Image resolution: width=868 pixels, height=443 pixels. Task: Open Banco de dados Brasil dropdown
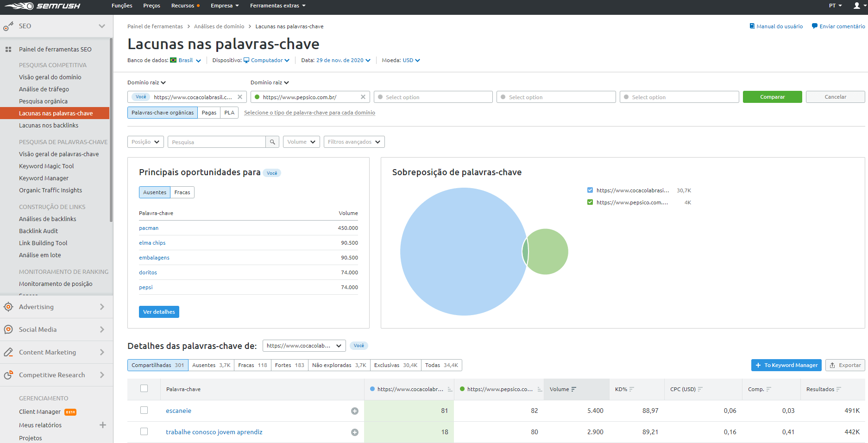(185, 60)
